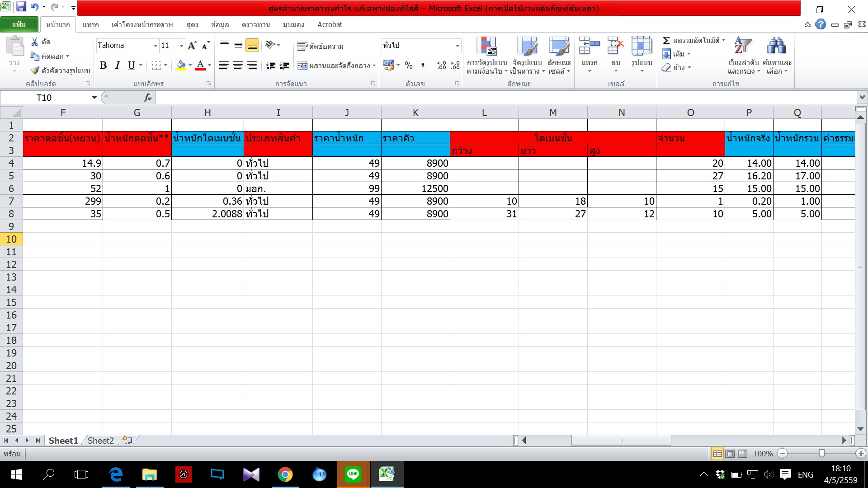Toggle Italic formatting
Viewport: 868px width, 488px height.
[x=118, y=66]
